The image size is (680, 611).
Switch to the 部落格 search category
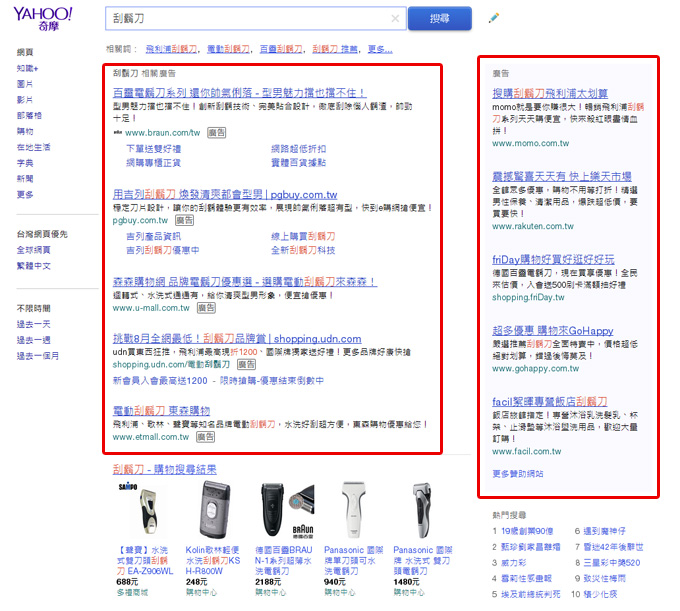[29, 116]
